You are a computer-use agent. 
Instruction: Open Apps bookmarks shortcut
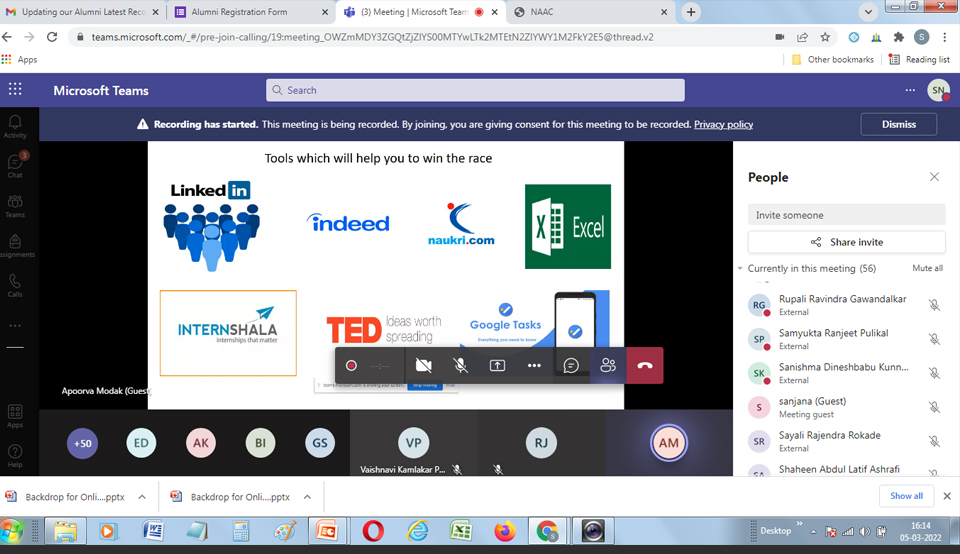[19, 59]
